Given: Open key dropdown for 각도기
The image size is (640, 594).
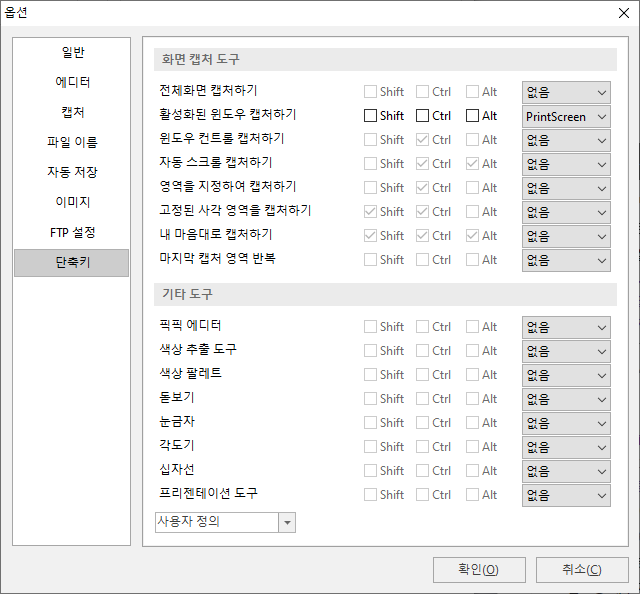Looking at the screenshot, I should (x=566, y=447).
